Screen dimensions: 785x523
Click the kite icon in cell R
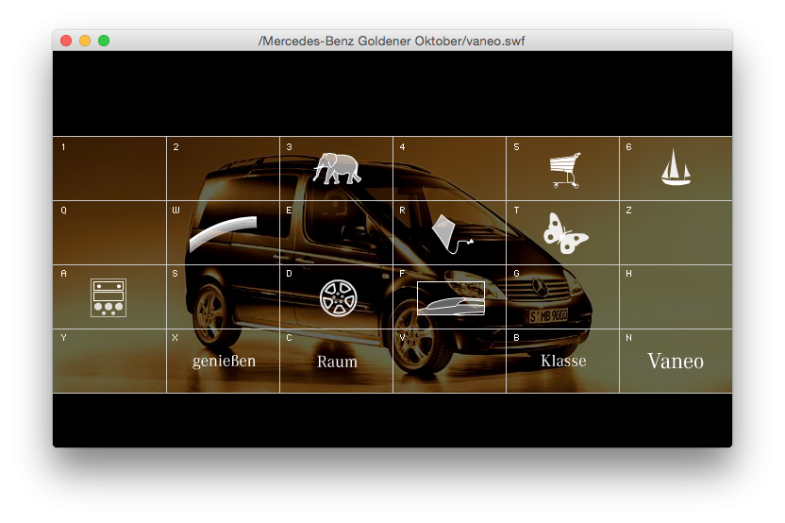point(451,234)
